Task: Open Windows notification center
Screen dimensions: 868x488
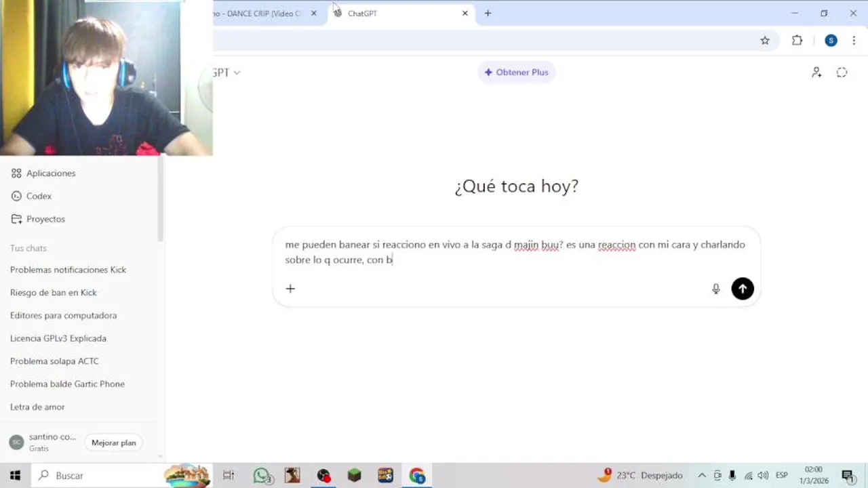Action: (x=847, y=475)
